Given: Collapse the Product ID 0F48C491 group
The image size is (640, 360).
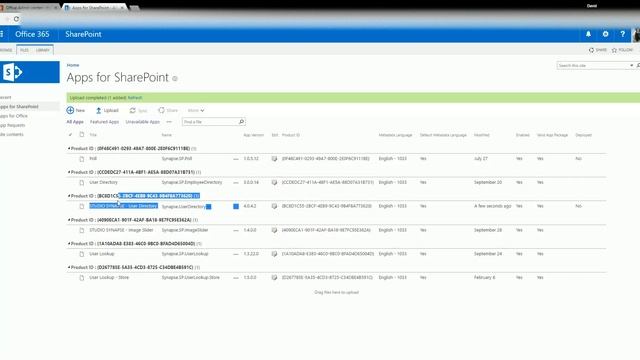Looking at the screenshot, I should (x=69, y=149).
